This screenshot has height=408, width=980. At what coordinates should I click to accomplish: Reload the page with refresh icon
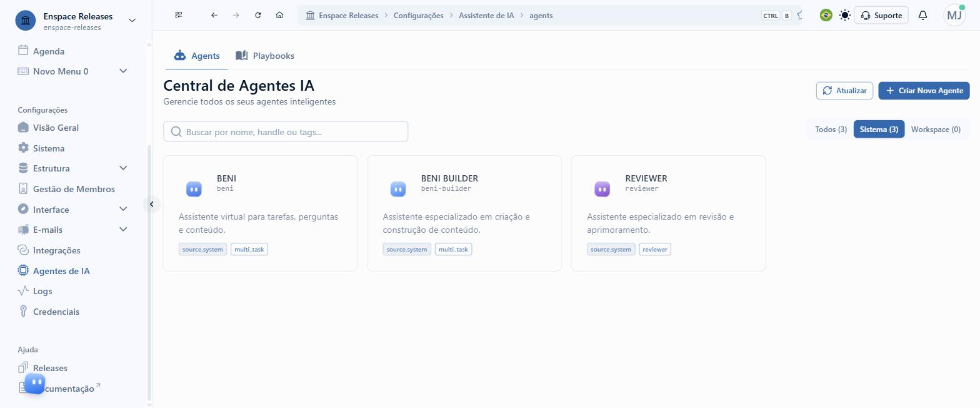tap(257, 15)
